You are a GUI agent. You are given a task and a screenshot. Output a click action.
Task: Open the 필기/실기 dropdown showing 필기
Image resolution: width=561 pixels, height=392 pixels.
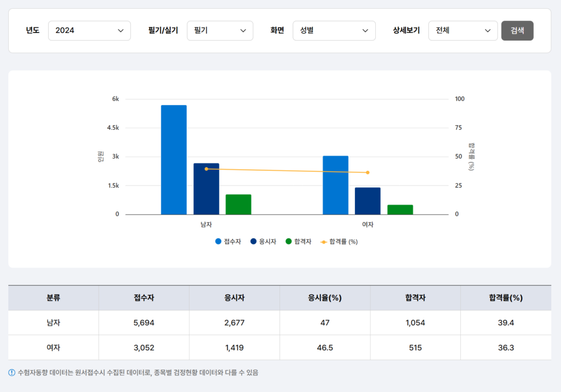220,30
